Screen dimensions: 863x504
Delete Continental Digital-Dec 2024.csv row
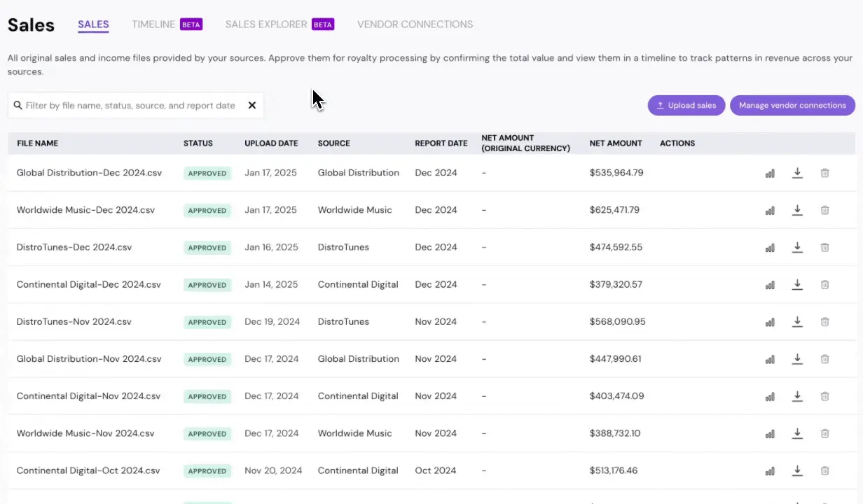click(x=825, y=285)
